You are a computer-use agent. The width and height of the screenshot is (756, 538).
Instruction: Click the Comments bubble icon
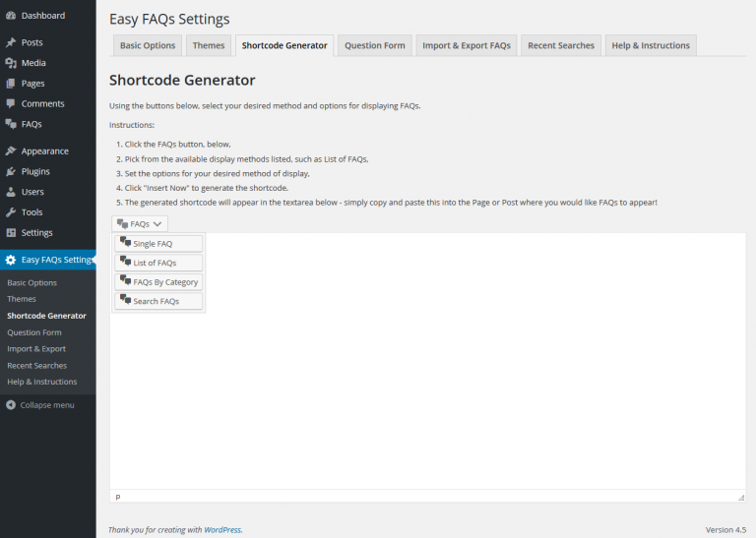click(x=11, y=103)
